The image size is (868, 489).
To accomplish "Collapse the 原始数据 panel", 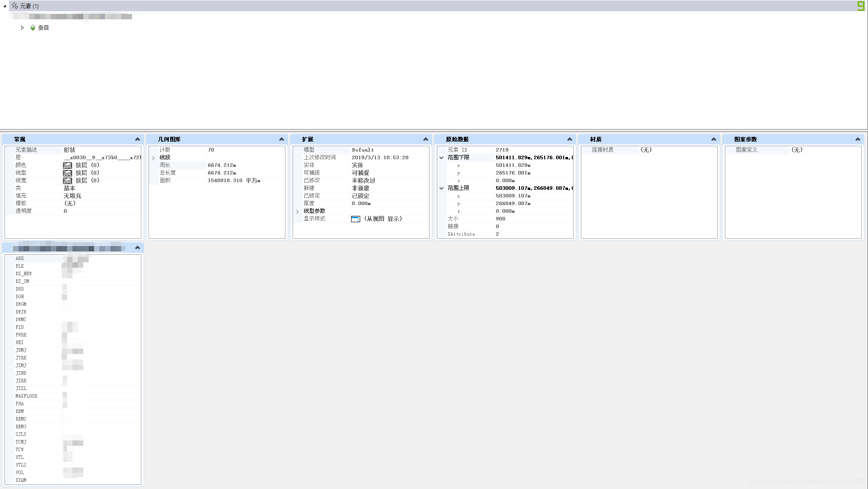I will (x=570, y=139).
